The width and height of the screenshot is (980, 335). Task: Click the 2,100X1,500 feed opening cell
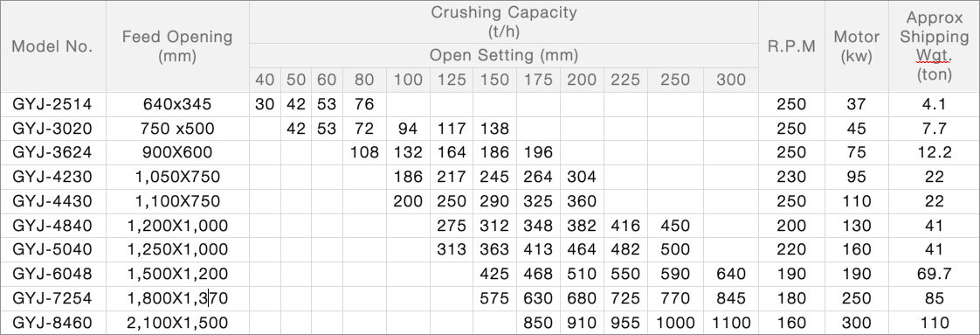[177, 323]
